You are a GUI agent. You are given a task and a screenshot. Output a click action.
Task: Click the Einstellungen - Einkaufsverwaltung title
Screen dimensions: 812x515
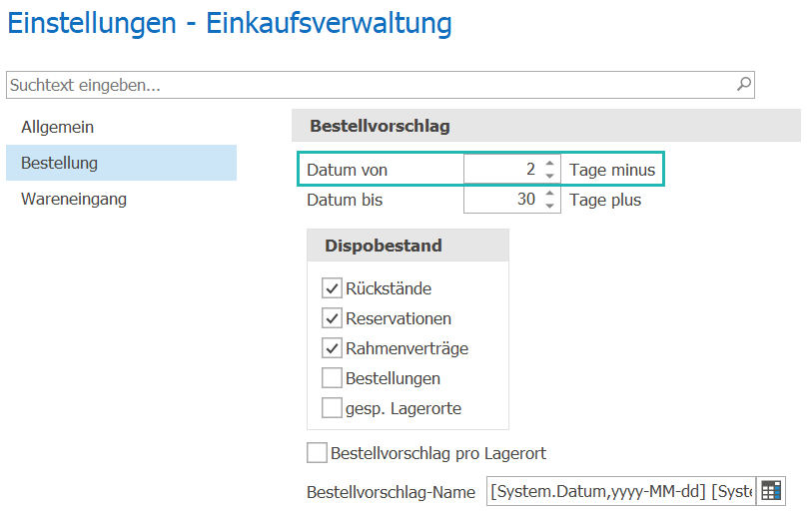(x=230, y=24)
